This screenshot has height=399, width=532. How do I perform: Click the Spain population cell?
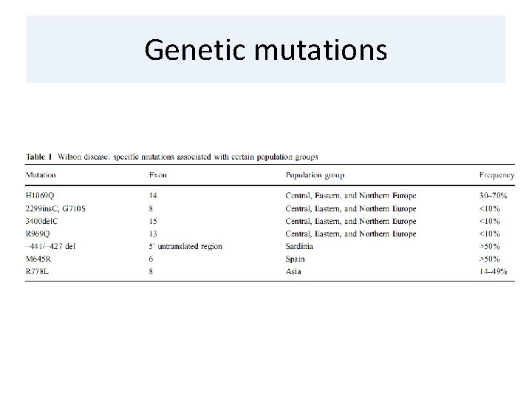[x=295, y=259]
